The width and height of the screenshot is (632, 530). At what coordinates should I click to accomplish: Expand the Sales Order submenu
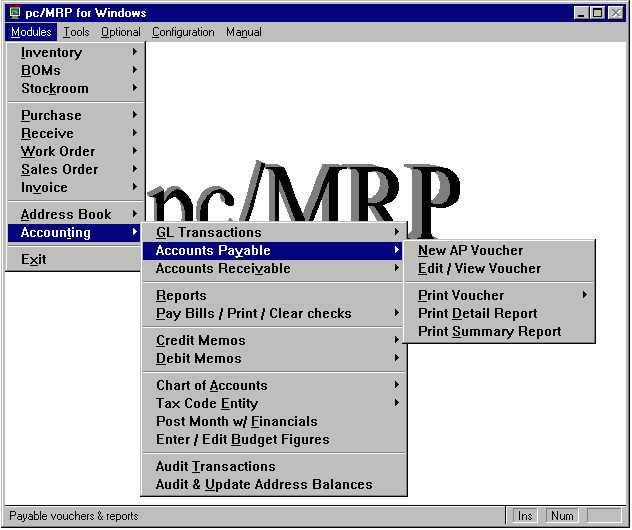75,169
